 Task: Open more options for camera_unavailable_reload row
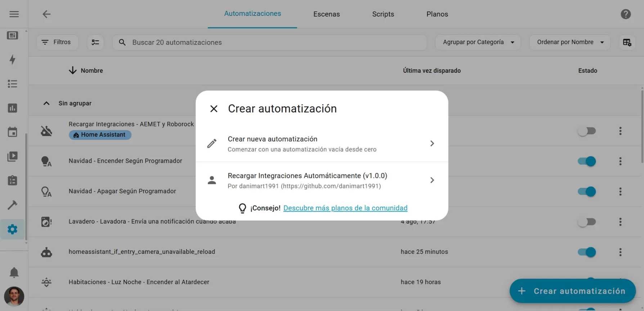[620, 252]
